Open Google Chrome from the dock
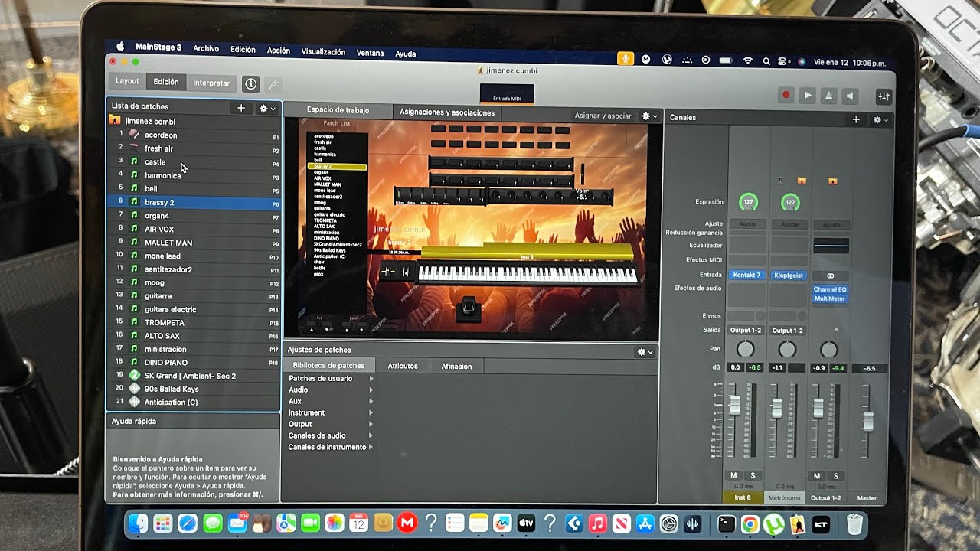The image size is (980, 551). tap(750, 524)
